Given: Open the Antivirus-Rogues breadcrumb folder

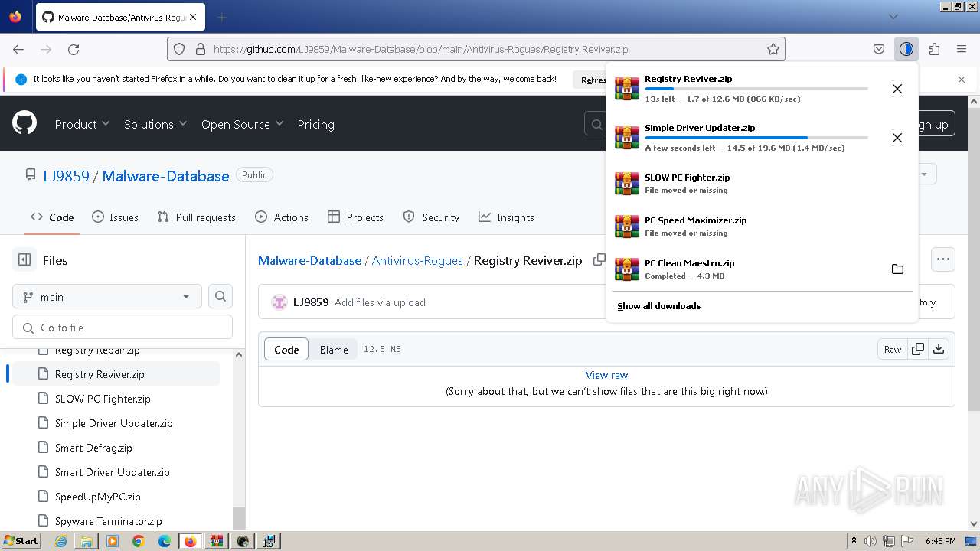Looking at the screenshot, I should [x=417, y=260].
